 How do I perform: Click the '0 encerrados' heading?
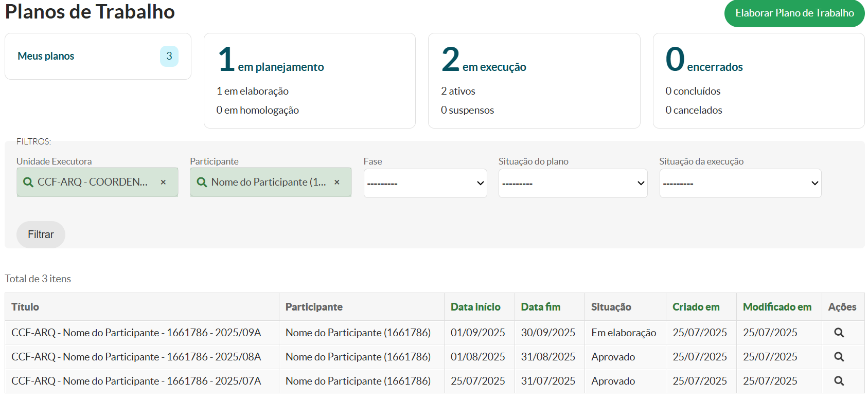tap(704, 60)
